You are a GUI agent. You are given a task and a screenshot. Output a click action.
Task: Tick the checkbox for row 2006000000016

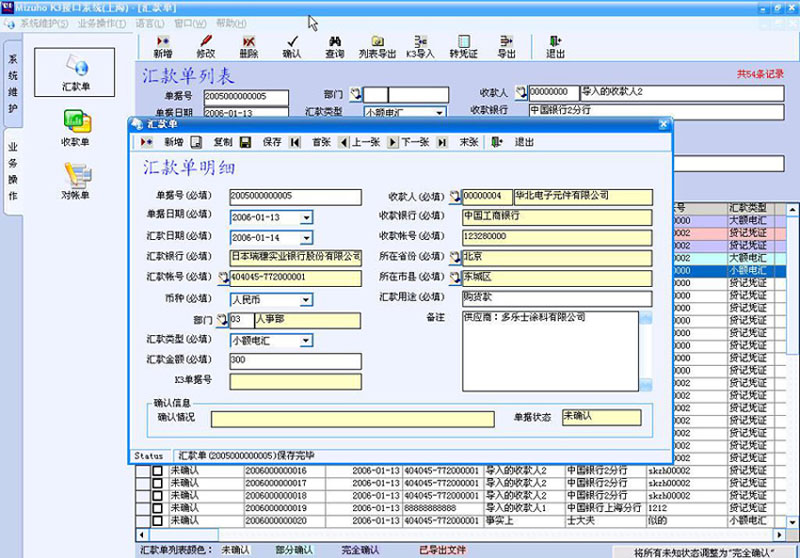click(x=156, y=471)
